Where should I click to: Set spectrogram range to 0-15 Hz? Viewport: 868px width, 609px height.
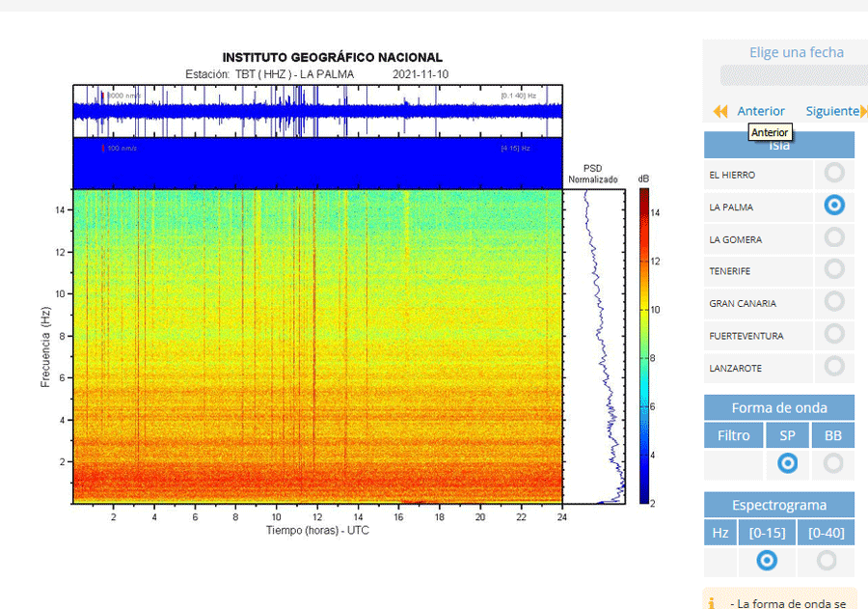(x=767, y=560)
